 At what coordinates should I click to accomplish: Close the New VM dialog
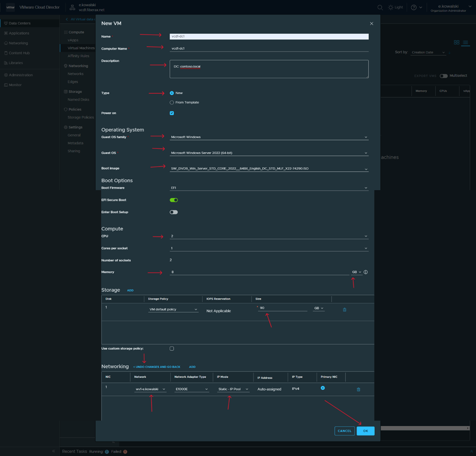click(371, 24)
